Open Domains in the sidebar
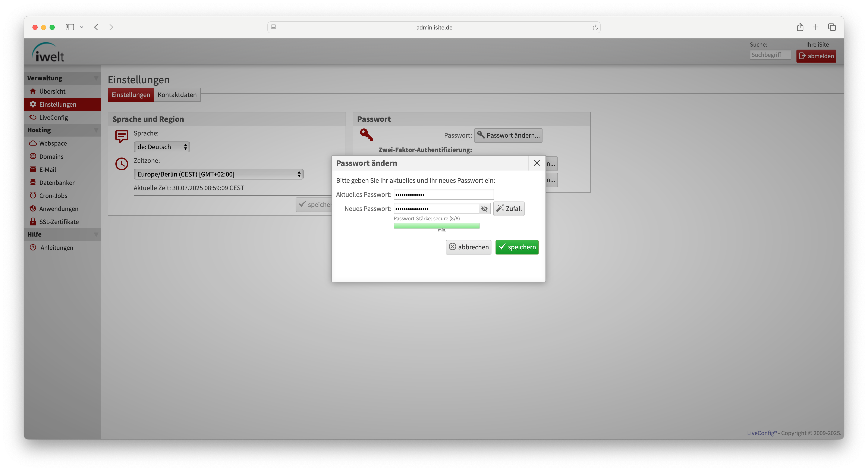The height and width of the screenshot is (471, 868). pyautogui.click(x=62, y=156)
